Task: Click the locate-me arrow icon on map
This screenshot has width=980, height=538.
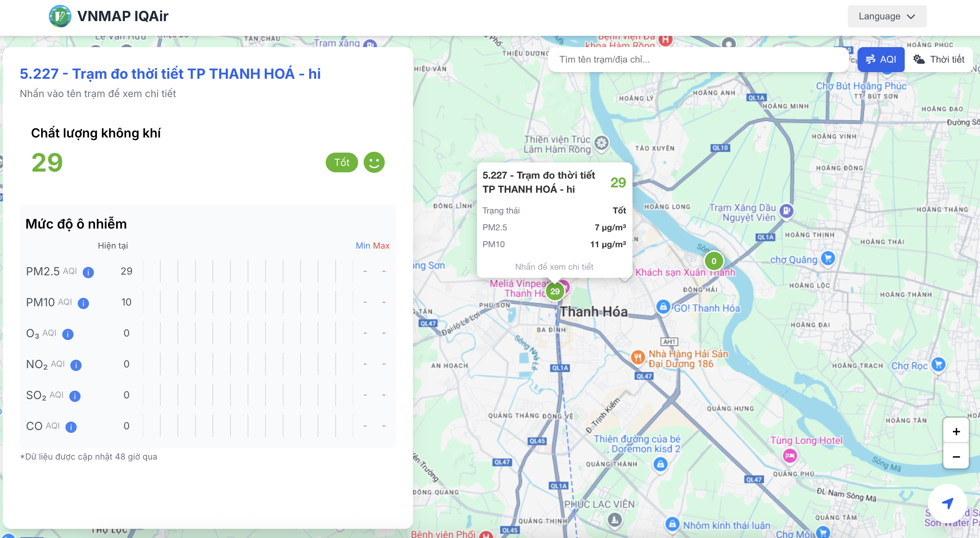Action: tap(947, 503)
